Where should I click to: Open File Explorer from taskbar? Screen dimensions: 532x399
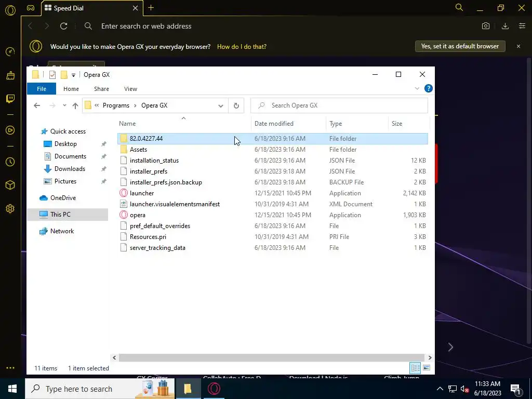point(188,389)
